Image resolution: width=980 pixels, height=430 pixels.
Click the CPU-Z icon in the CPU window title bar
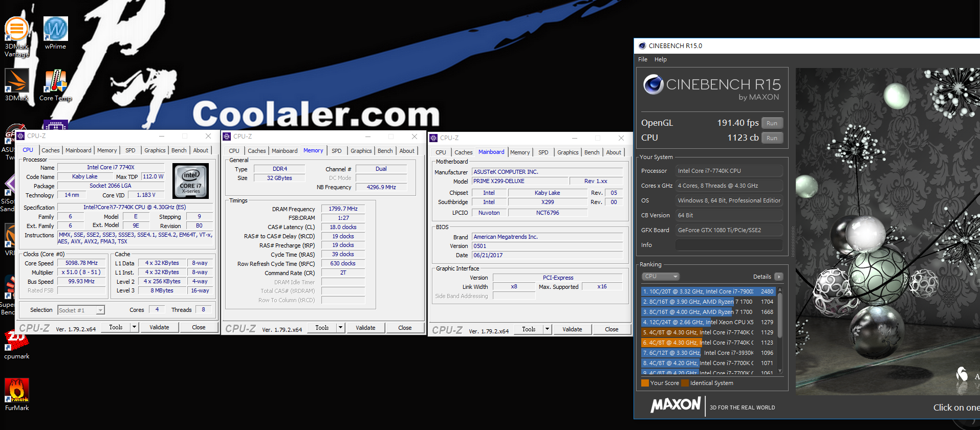(21, 136)
